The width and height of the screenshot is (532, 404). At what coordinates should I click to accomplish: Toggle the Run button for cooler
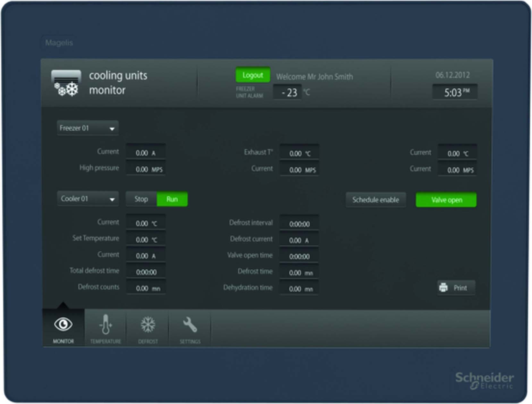pos(172,199)
